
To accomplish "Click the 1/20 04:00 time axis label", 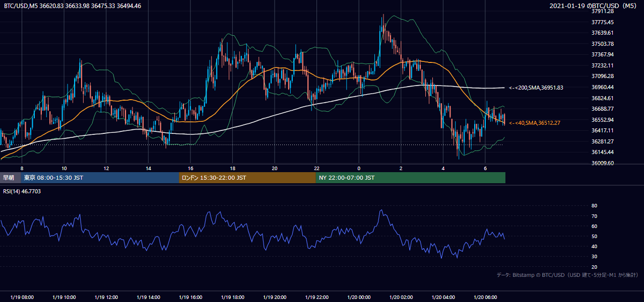I will point(443,297).
